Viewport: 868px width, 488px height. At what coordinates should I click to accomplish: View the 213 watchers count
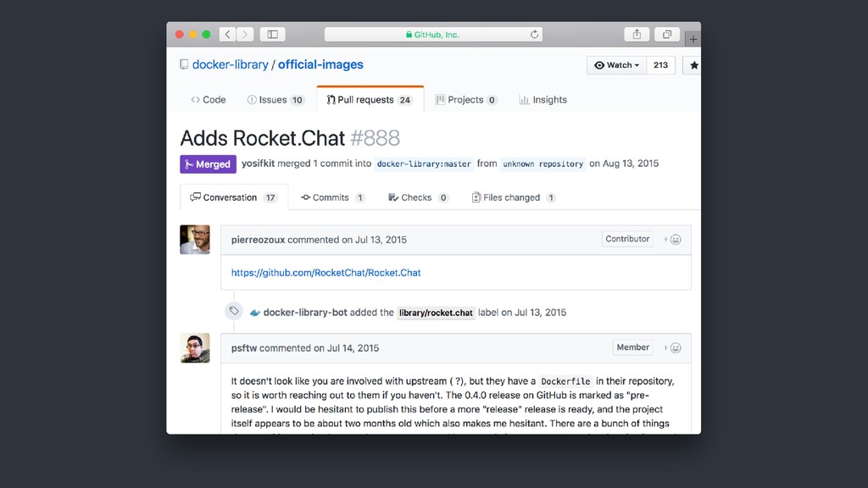660,65
